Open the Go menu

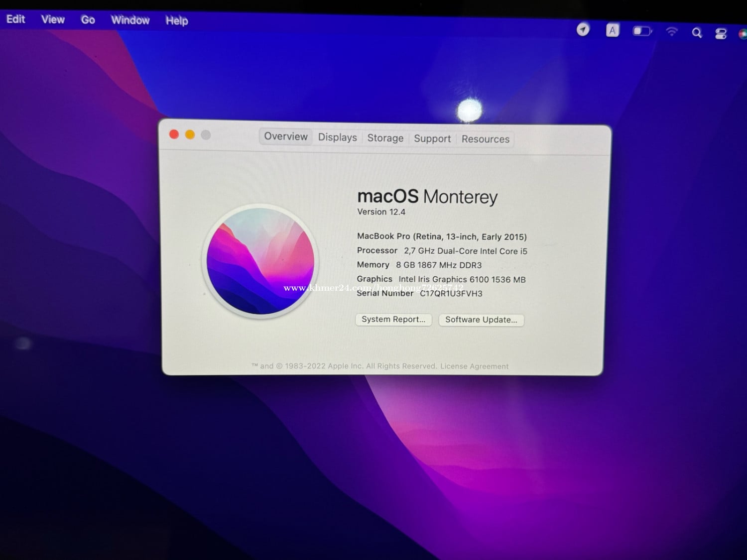(88, 20)
